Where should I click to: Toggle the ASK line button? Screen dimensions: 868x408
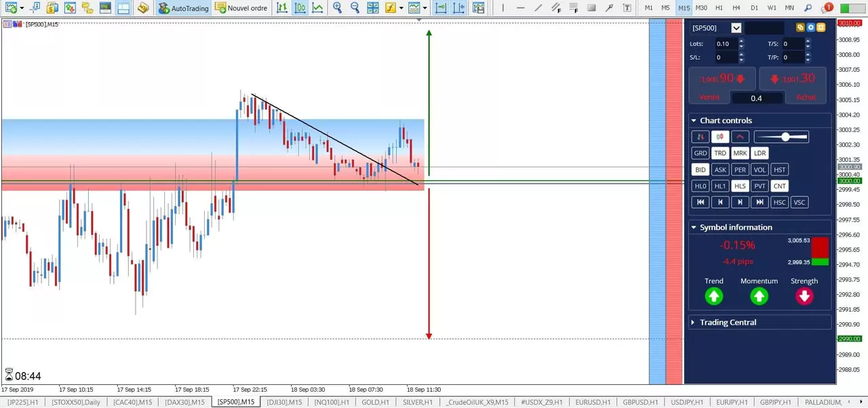[720, 169]
